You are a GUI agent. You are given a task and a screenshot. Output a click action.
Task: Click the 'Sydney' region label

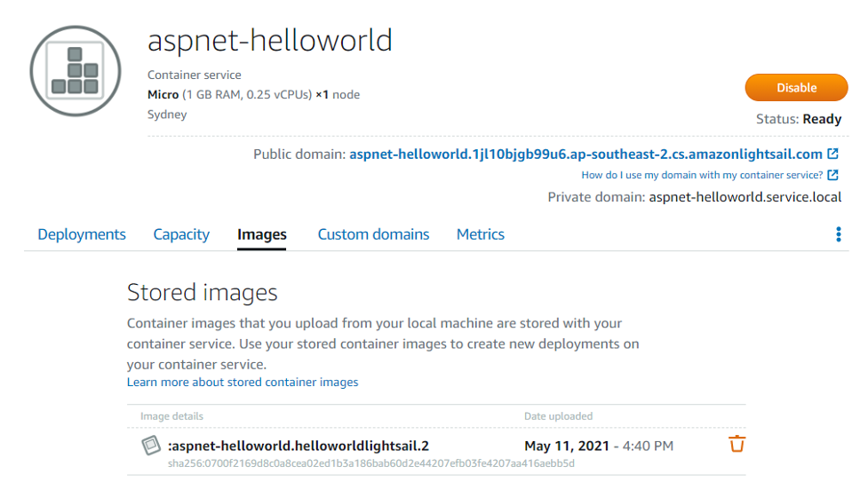point(167,115)
